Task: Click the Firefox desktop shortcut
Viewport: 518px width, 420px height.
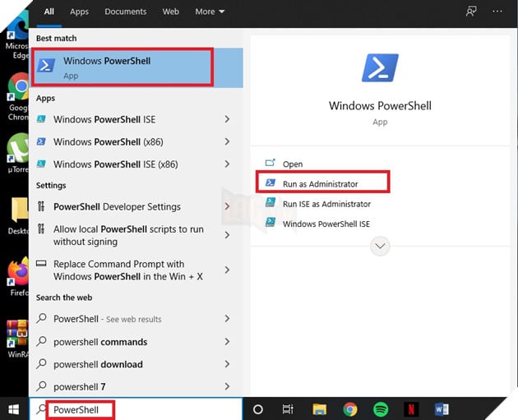Action: [18, 276]
